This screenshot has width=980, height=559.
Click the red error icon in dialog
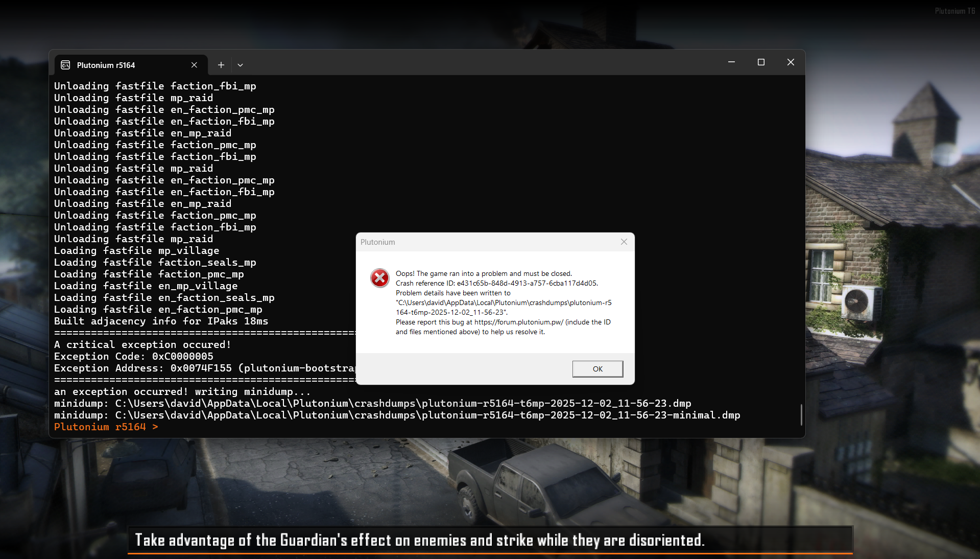379,278
